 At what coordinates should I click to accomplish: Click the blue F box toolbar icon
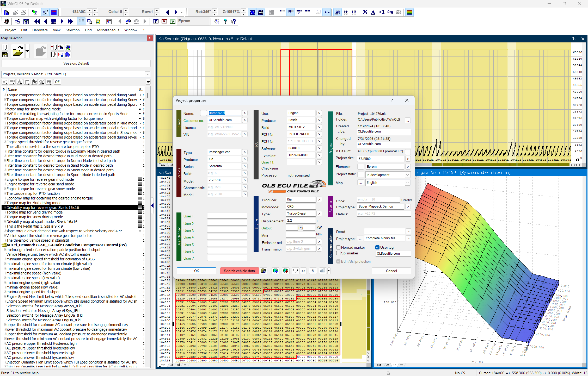(156, 21)
